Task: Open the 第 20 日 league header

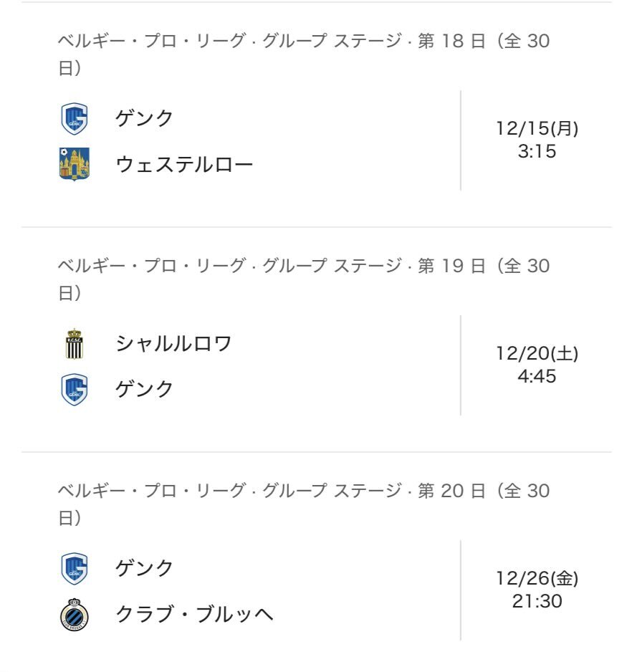Action: point(303,491)
